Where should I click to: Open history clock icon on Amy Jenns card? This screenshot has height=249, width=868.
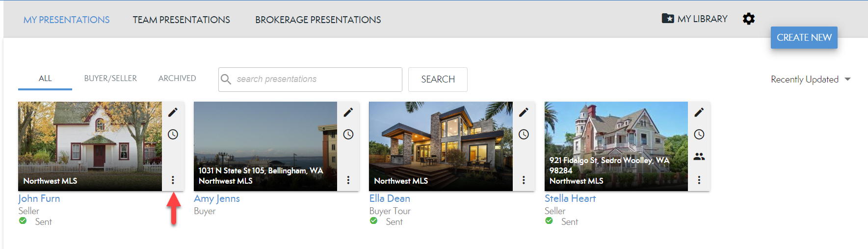348,135
